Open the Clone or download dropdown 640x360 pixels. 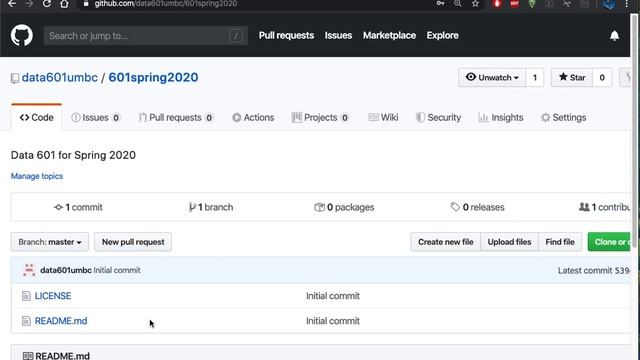[x=609, y=242]
